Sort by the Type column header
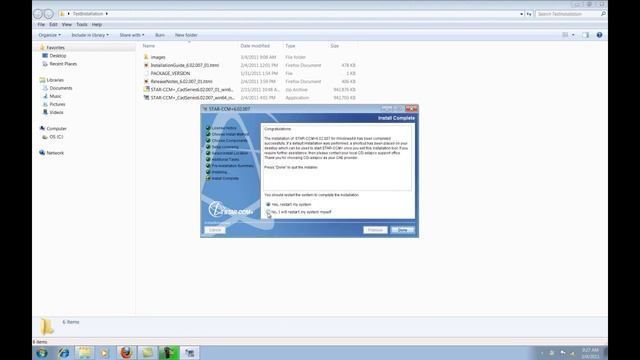The image size is (640, 360). (290, 46)
